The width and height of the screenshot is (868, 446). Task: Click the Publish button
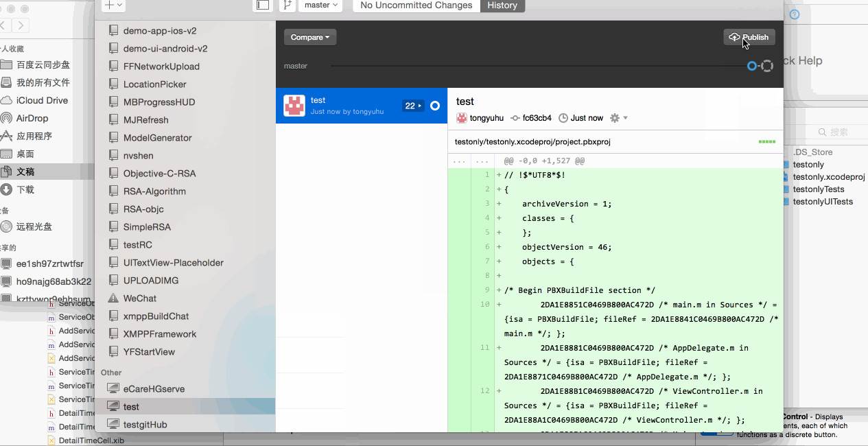(x=749, y=37)
